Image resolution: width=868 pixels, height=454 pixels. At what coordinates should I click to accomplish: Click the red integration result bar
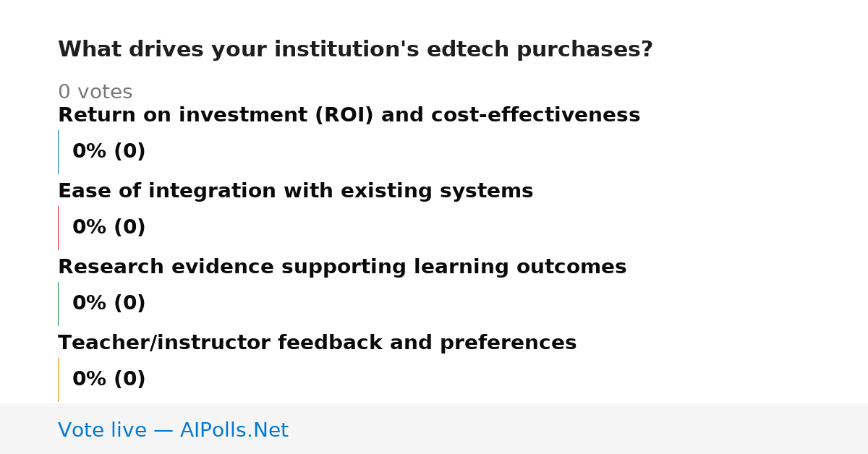point(59,228)
